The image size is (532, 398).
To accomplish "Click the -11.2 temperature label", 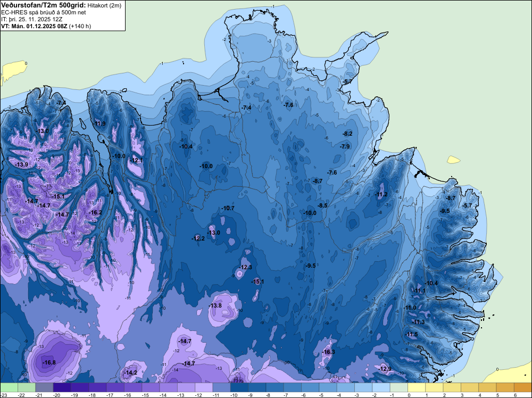I will click(x=381, y=194).
